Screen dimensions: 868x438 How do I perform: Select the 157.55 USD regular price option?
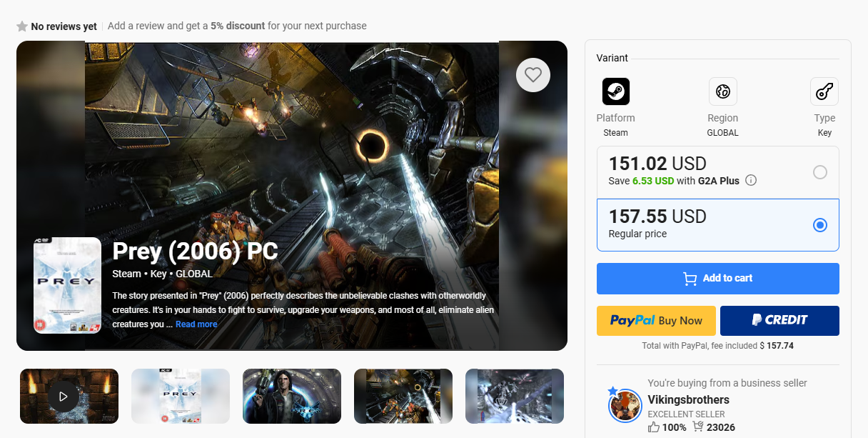coord(717,225)
